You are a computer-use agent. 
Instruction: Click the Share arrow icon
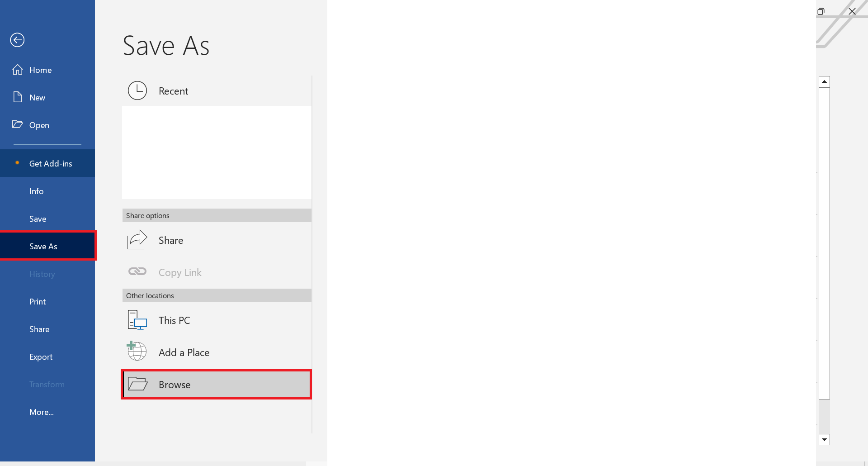click(x=137, y=240)
